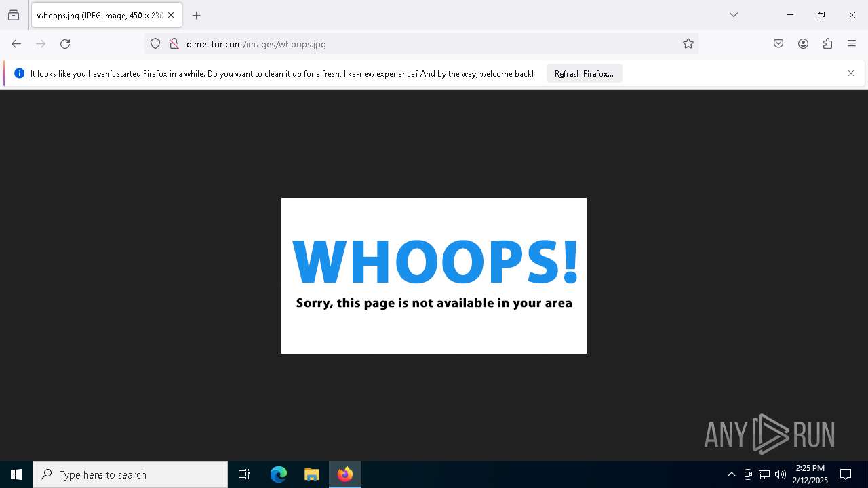Open File Explorer from taskbar
Screen dimensions: 868x488
click(x=312, y=474)
